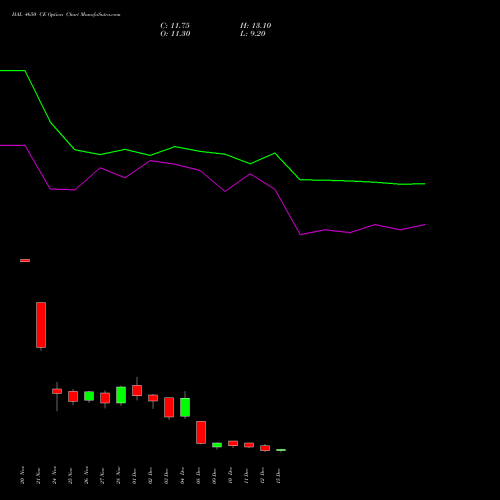Click the '25 Nov' date axis label
The height and width of the screenshot is (500, 500).
tap(70, 476)
